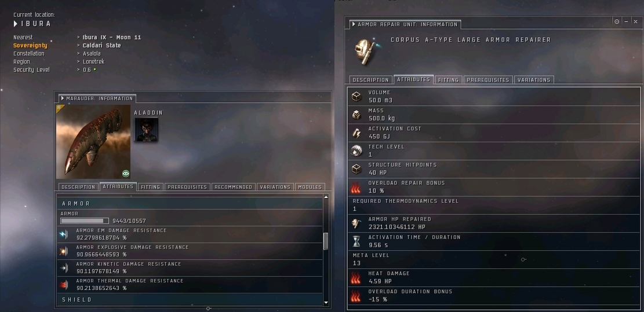644x312 pixels.
Task: Expand the Ibura current location arrow
Action: 16,24
